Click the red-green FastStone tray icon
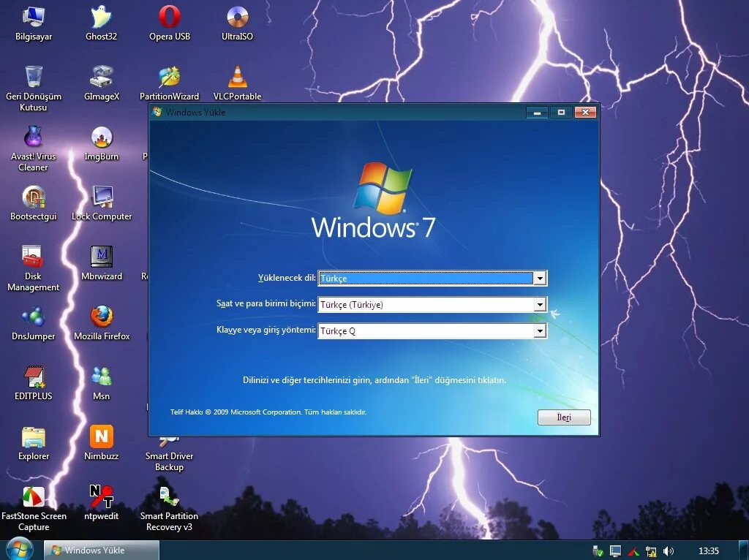Image resolution: width=749 pixels, height=560 pixels. click(x=633, y=551)
